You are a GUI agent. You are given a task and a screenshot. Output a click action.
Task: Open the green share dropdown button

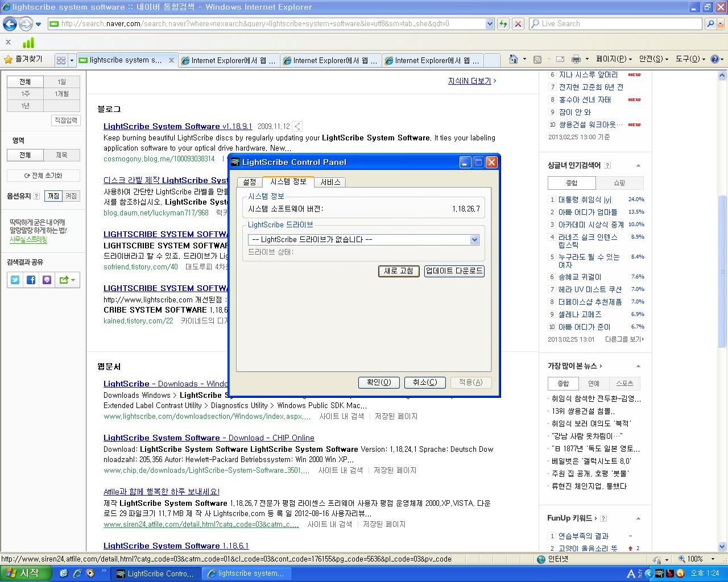click(x=67, y=280)
